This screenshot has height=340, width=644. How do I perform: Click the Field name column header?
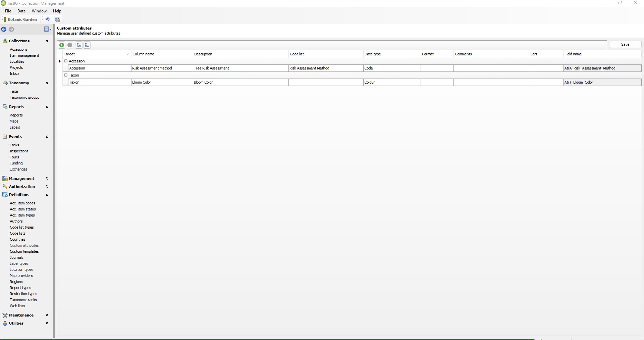[x=602, y=54]
